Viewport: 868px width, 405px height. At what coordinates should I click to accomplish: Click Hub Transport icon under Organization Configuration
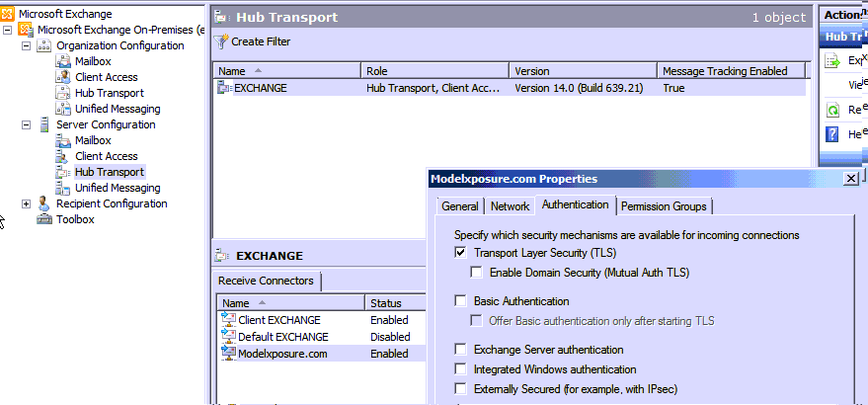(63, 93)
